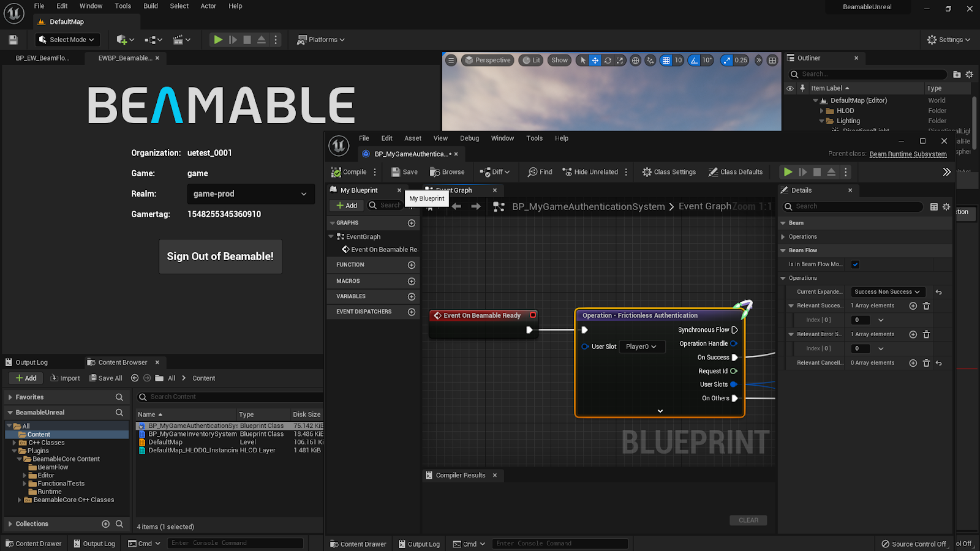Screen dimensions: 980x551
Task: Open the Build menu
Action: [151, 6]
